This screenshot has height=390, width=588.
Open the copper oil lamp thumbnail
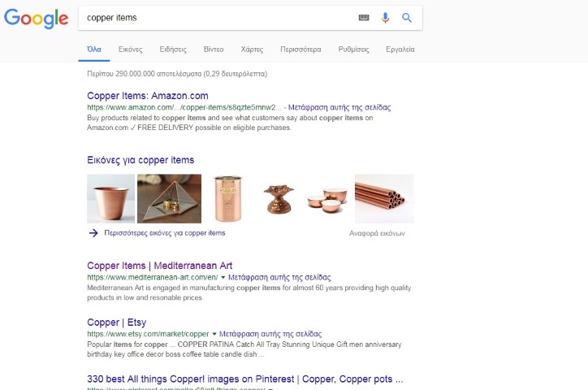[279, 199]
